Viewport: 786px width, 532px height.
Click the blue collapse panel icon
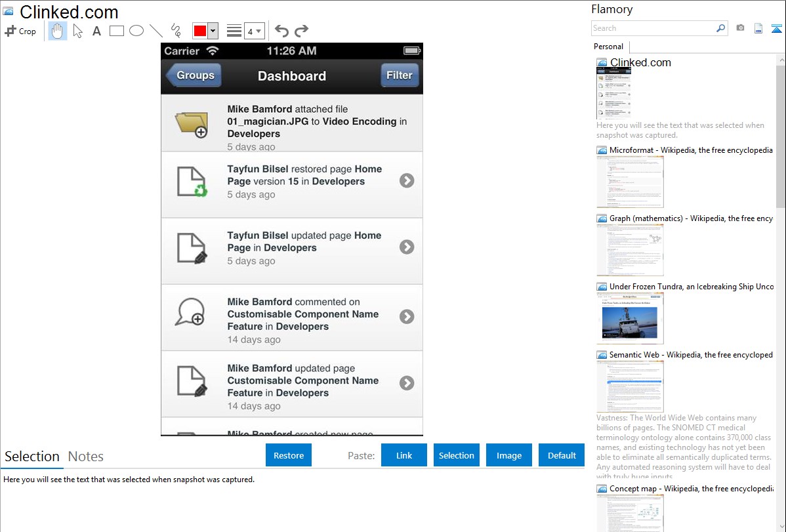pos(776,28)
